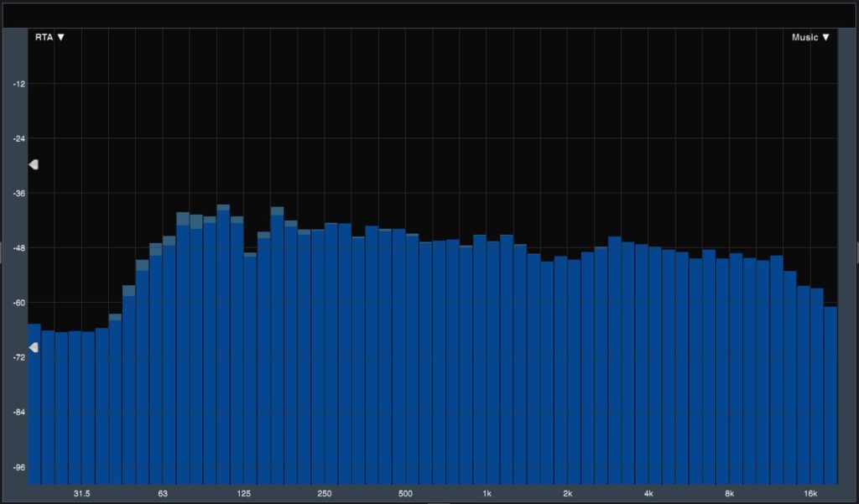
Task: Click the 16k frequency axis label
Action: (810, 493)
